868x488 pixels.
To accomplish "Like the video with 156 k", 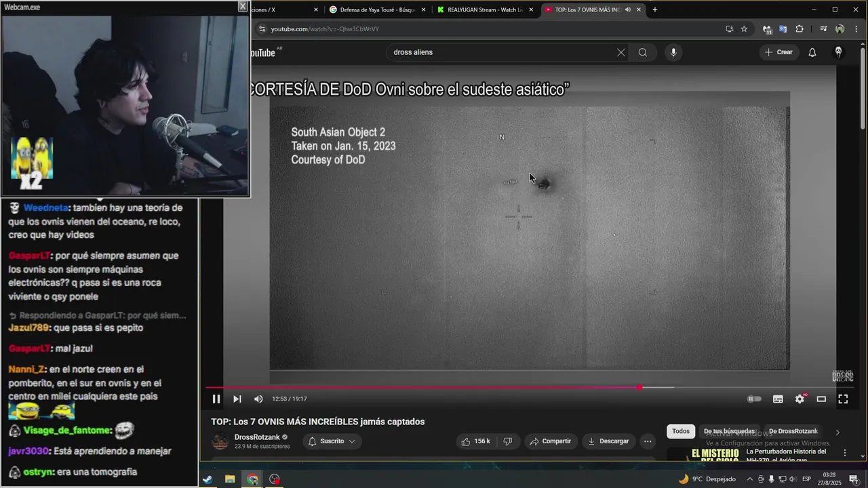I will (x=476, y=441).
